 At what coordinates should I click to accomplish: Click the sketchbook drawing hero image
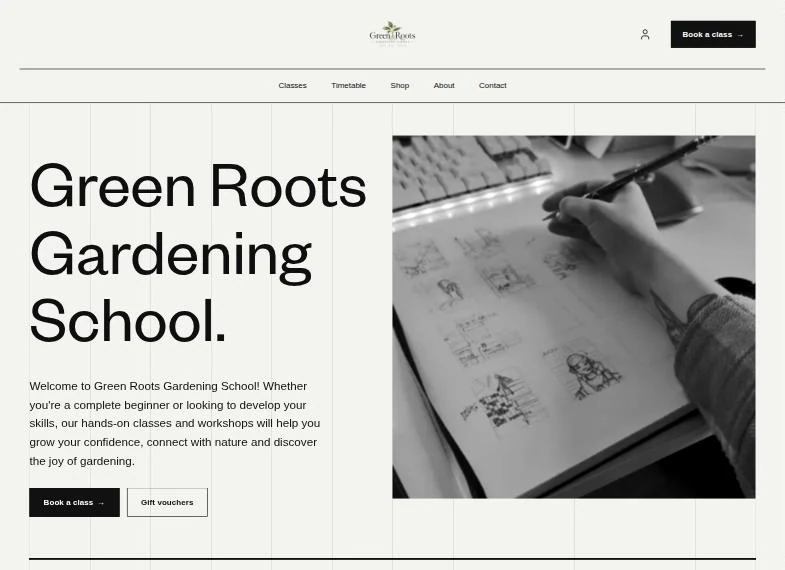coord(574,317)
